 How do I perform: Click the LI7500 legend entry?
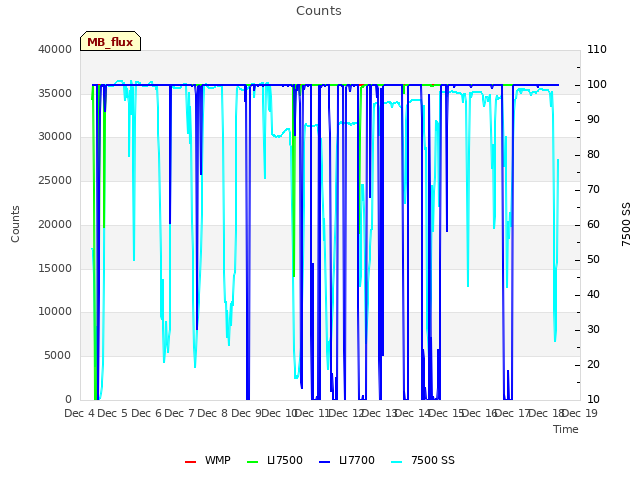click(x=275, y=461)
